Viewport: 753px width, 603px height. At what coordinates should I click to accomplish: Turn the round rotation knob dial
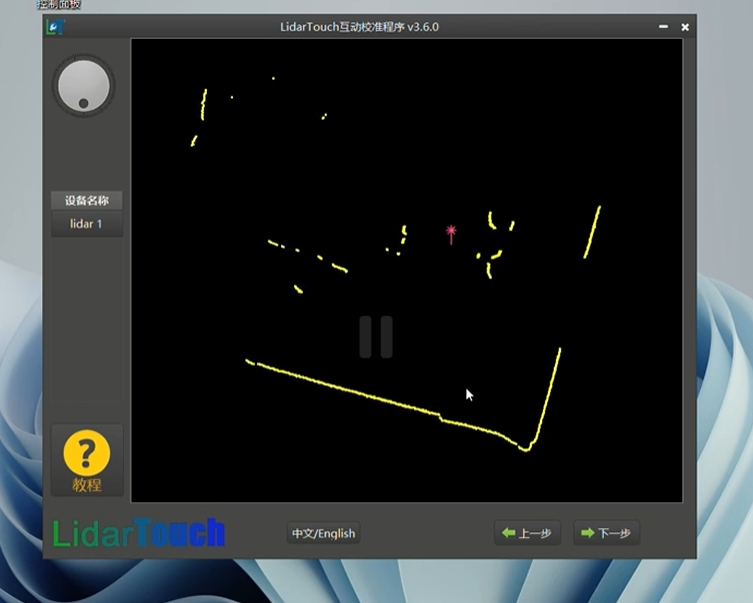pyautogui.click(x=84, y=86)
